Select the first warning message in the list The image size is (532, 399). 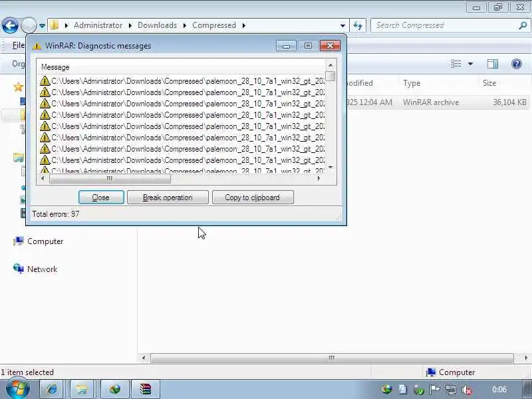pyautogui.click(x=182, y=81)
